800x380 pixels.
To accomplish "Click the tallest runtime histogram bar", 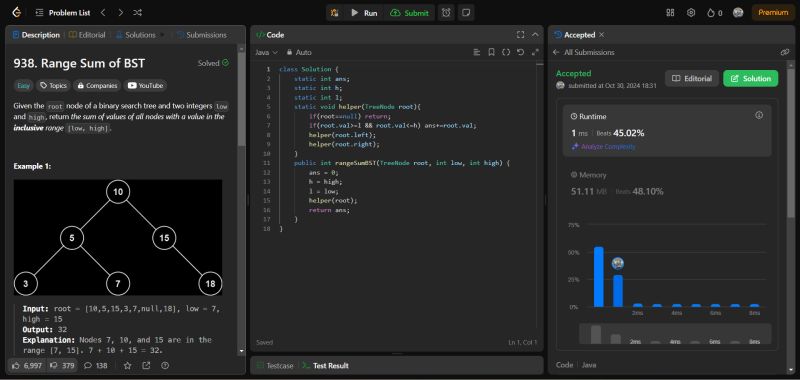I will 598,277.
